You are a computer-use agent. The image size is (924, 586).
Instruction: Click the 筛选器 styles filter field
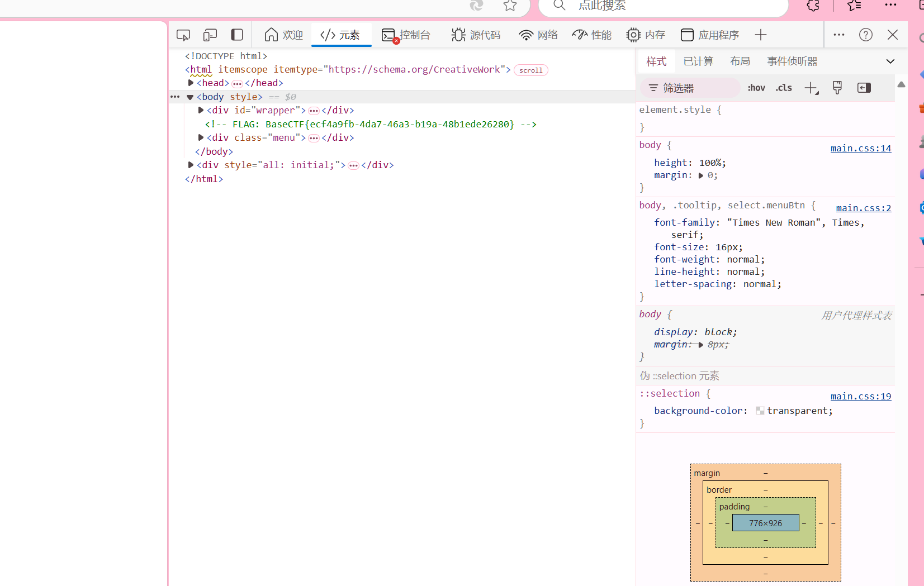pos(691,88)
